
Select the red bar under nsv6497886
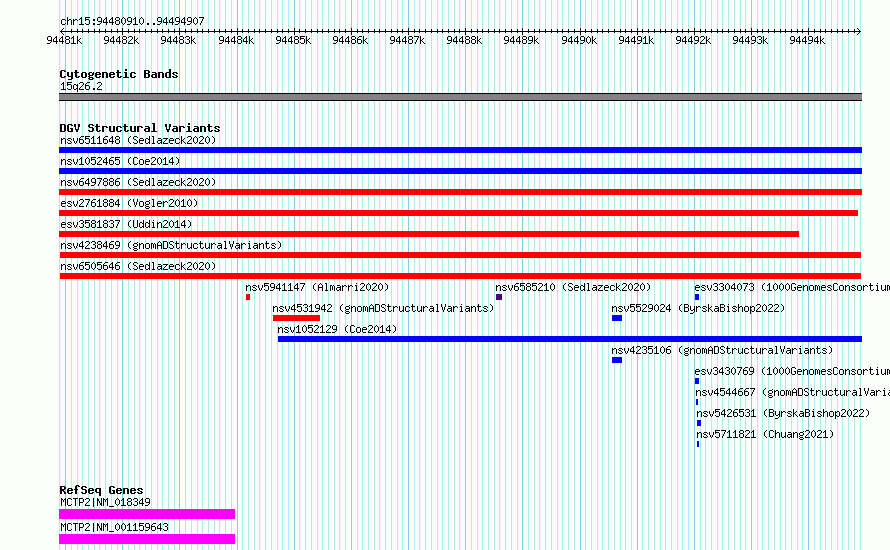coord(460,192)
